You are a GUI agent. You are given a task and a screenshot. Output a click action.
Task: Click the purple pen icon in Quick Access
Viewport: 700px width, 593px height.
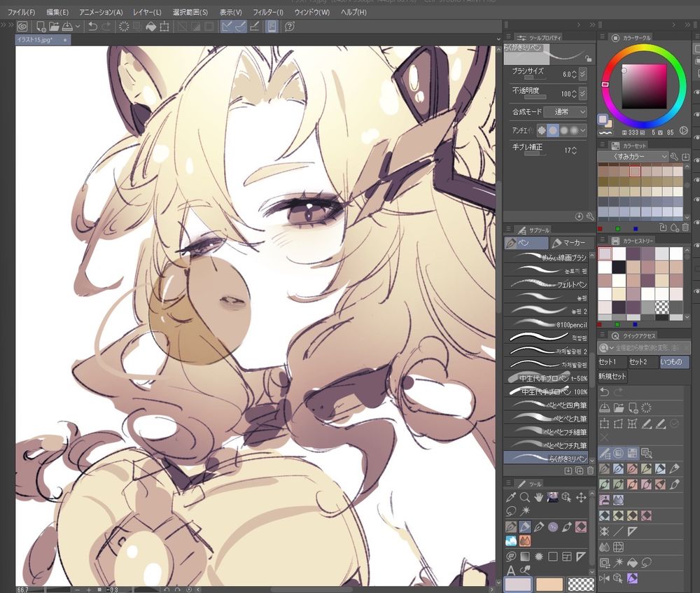click(632, 579)
